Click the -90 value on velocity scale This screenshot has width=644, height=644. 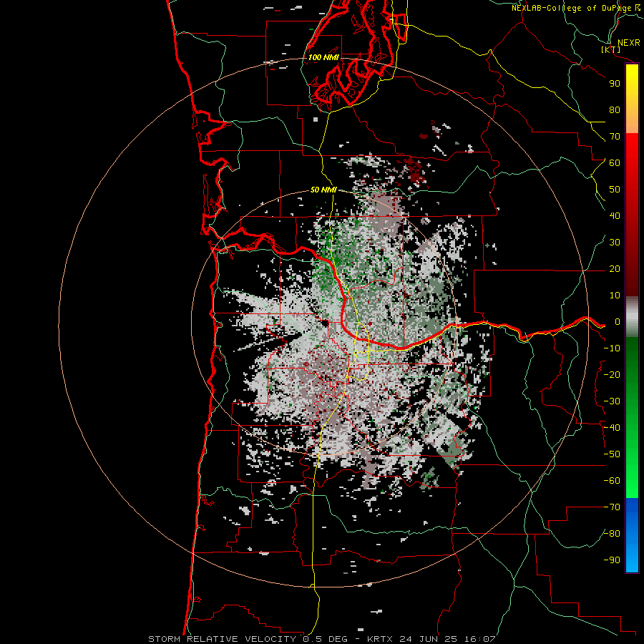tap(612, 560)
